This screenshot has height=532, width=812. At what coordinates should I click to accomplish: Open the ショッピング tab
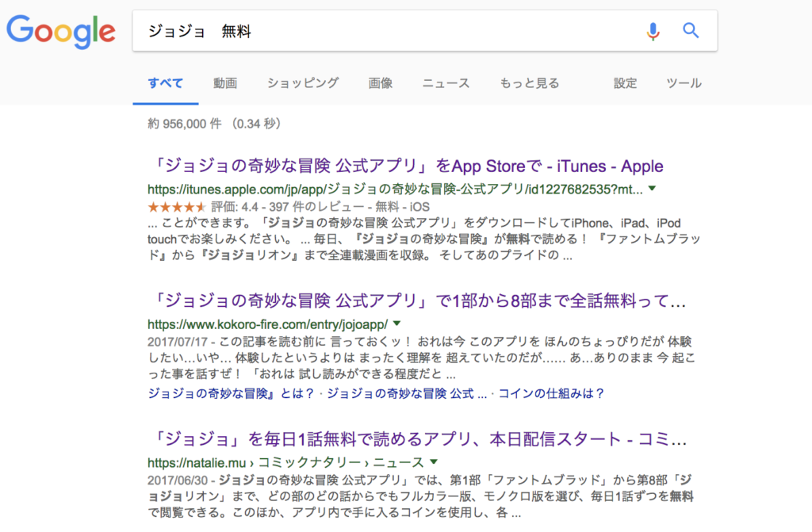303,83
